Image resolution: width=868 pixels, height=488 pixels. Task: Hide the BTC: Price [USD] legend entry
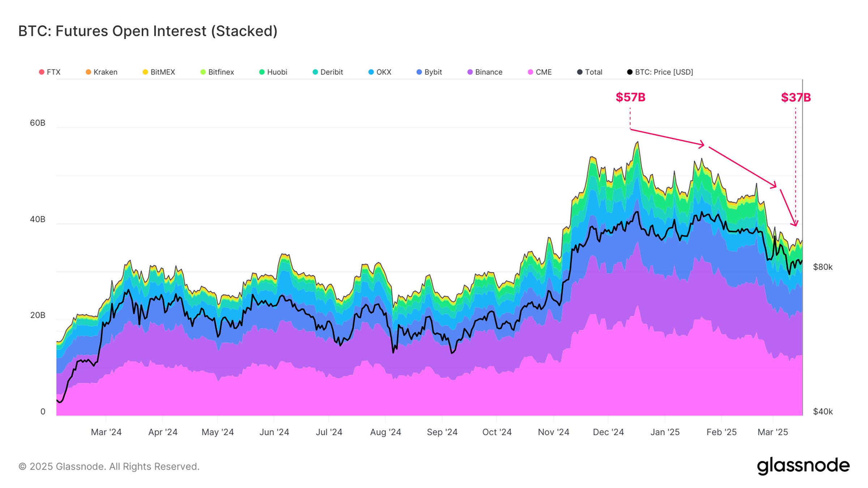click(x=664, y=72)
